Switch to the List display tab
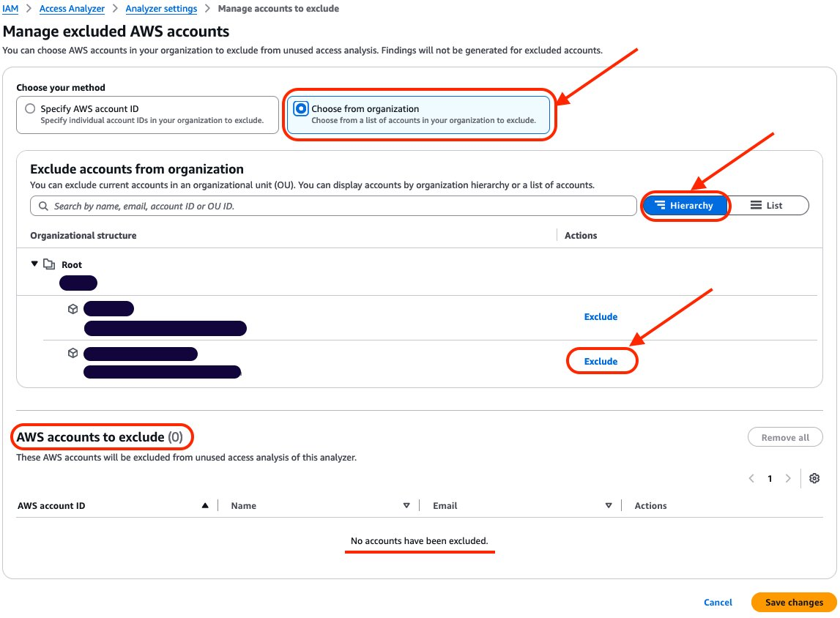The image size is (840, 618). pos(769,205)
